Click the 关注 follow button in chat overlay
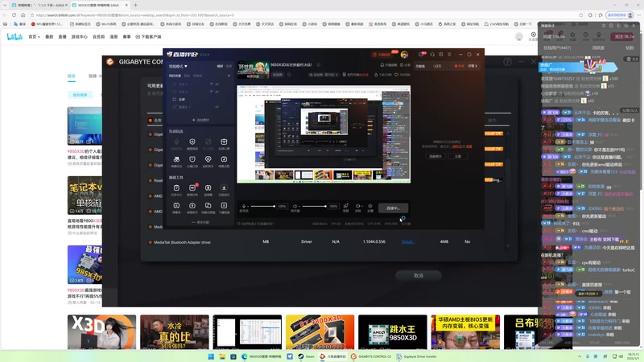Image resolution: width=644 pixels, height=362 pixels. click(x=623, y=36)
